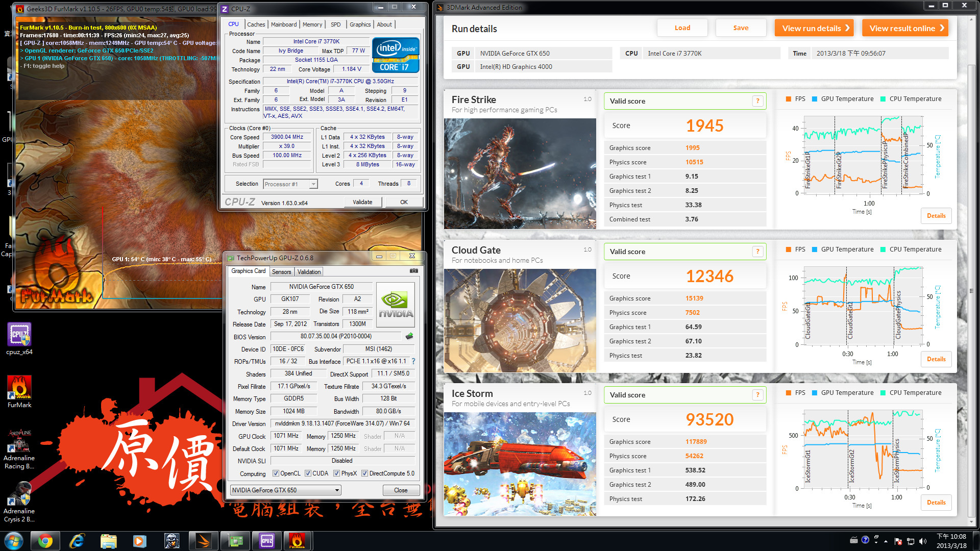This screenshot has width=980, height=551.
Task: Click the 3DMark vertical scrollbar down arrow
Action: pyautogui.click(x=971, y=521)
